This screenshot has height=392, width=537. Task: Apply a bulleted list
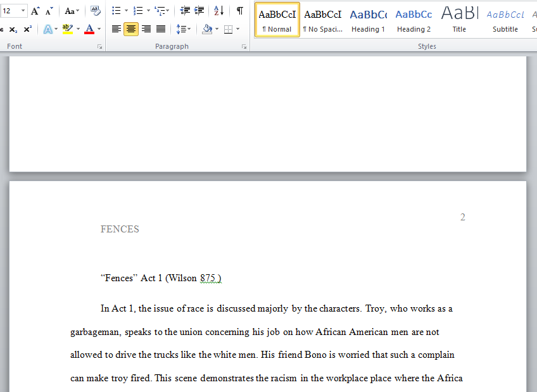pyautogui.click(x=117, y=11)
